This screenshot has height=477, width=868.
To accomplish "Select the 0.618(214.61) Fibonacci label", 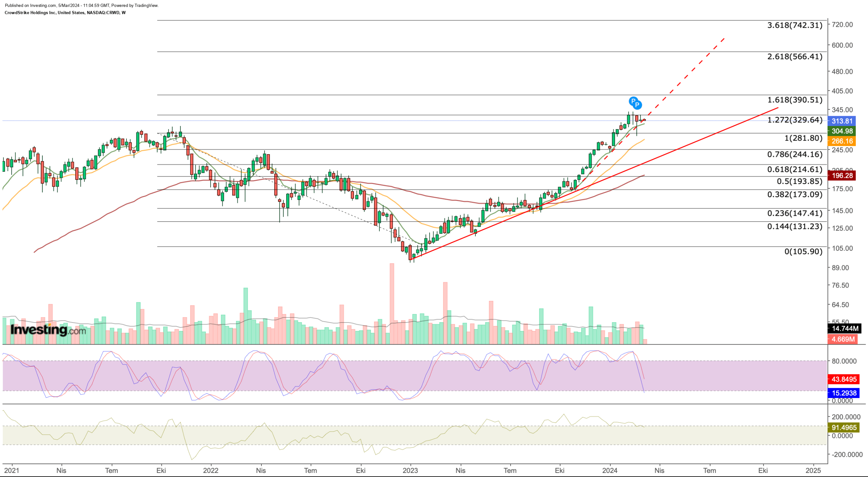I will coord(795,169).
